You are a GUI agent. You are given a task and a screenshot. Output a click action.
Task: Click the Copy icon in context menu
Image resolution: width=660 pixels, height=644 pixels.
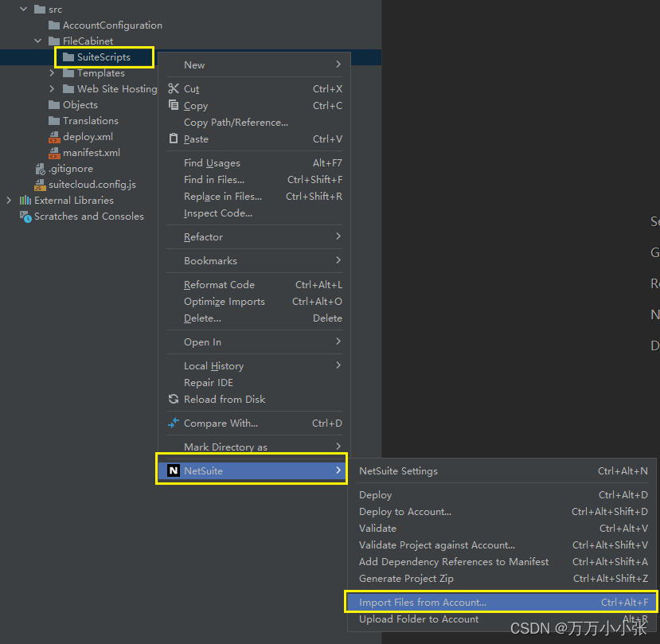coord(174,104)
